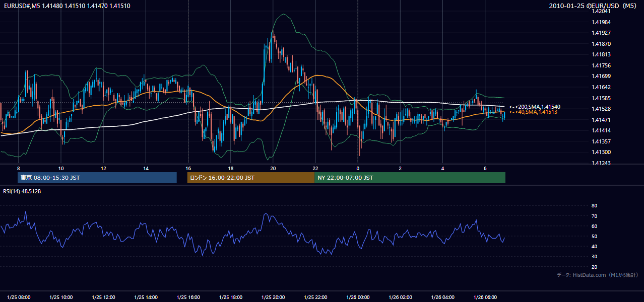Image resolution: width=644 pixels, height=302 pixels.
Task: Click price axis label 1.41243
Action: pyautogui.click(x=600, y=163)
